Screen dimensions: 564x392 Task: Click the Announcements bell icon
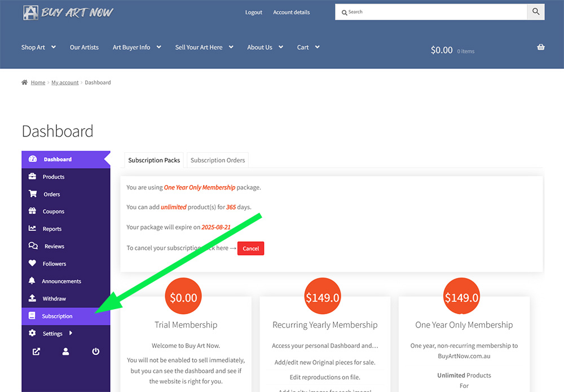point(32,280)
